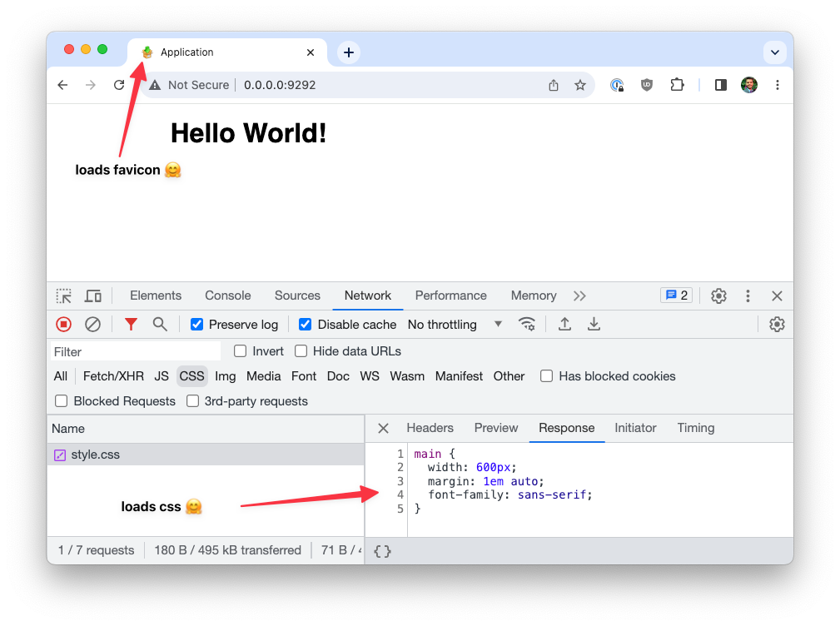Export HAR with the download icon
Screen dimensions: 840x626
594,325
